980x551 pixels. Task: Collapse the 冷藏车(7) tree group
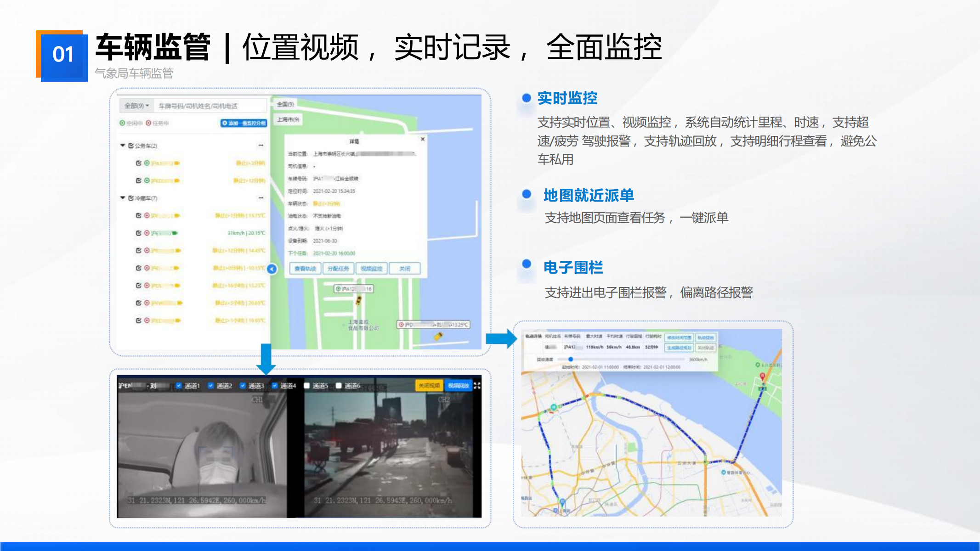[123, 198]
